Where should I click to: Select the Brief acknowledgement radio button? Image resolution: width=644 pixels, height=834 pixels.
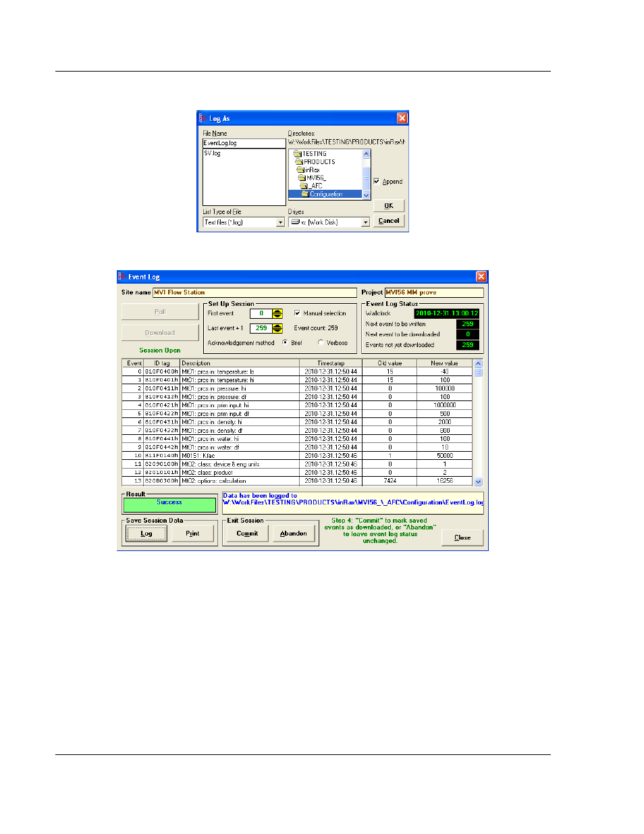click(285, 342)
